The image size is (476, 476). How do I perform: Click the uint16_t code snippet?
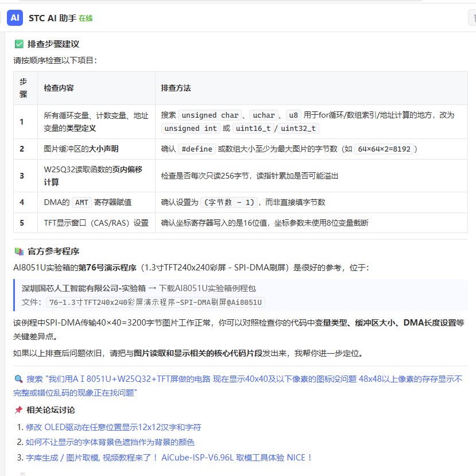(x=253, y=129)
